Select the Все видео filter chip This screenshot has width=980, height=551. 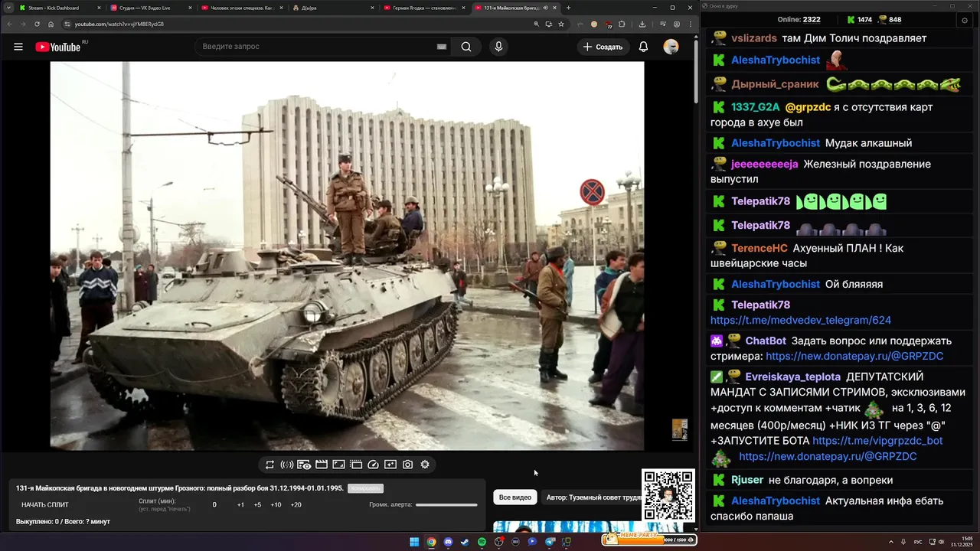[x=515, y=497]
